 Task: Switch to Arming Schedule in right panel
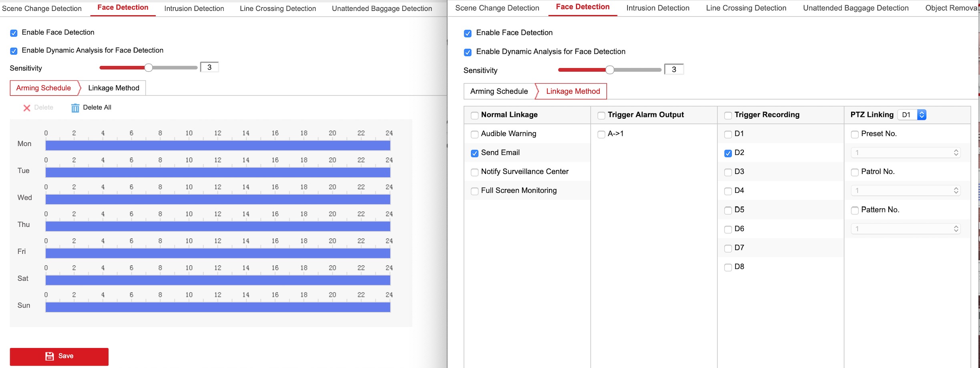[x=499, y=91]
